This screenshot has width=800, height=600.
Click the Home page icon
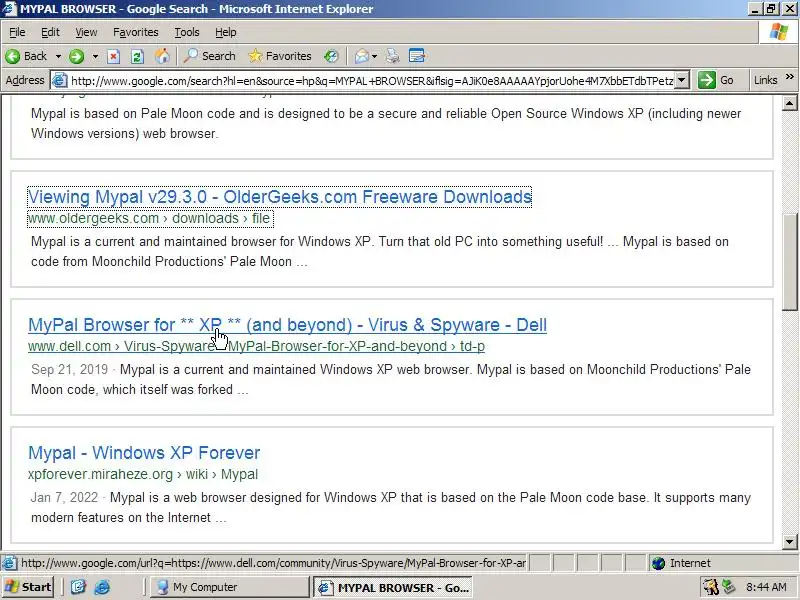[162, 56]
